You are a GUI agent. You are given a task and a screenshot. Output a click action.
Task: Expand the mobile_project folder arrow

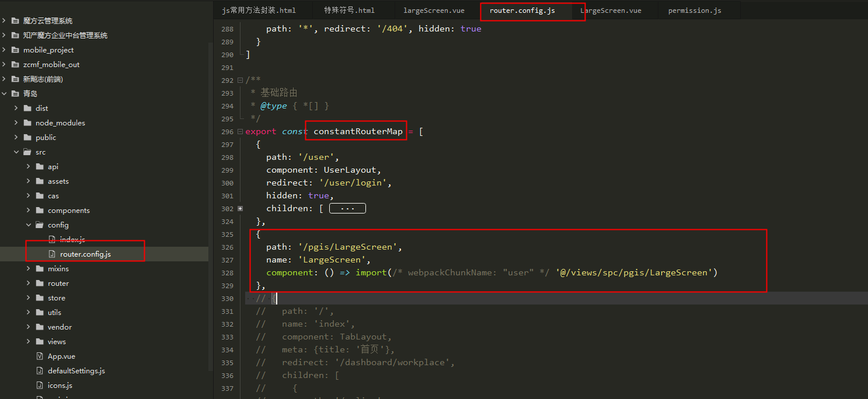pos(4,50)
